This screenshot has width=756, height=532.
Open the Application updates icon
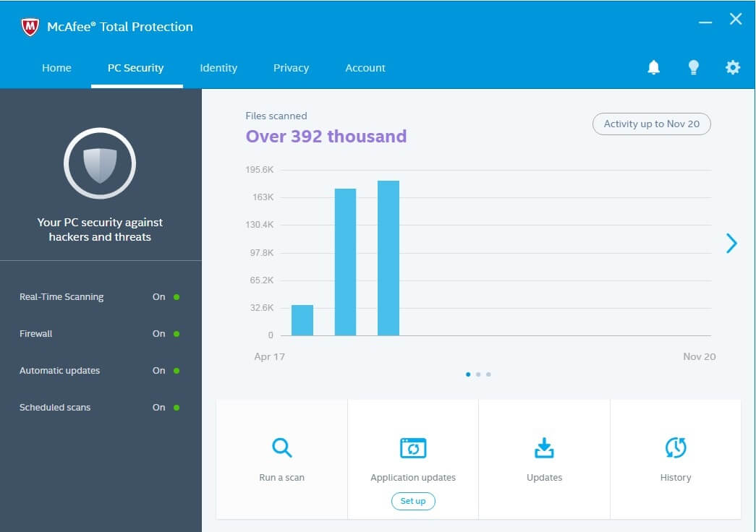(x=413, y=448)
